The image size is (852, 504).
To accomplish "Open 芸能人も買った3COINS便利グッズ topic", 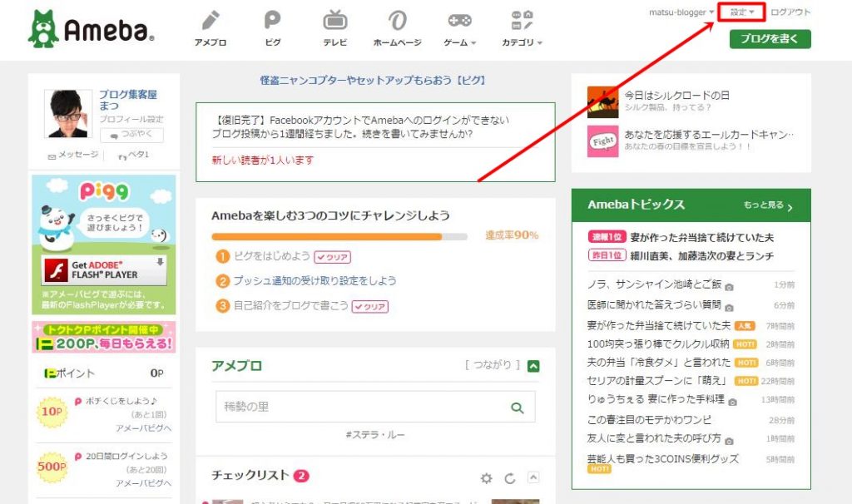I will (663, 459).
